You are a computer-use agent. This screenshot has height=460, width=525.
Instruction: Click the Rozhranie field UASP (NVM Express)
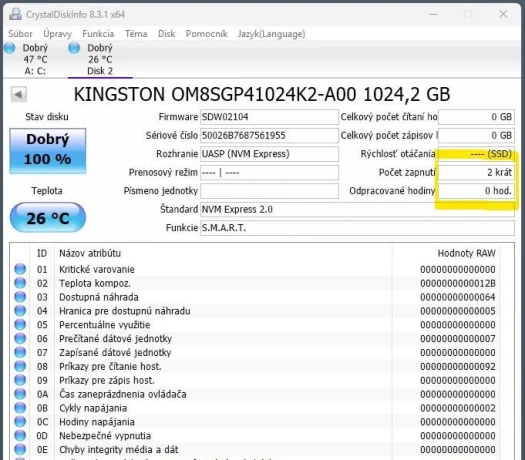(x=269, y=154)
